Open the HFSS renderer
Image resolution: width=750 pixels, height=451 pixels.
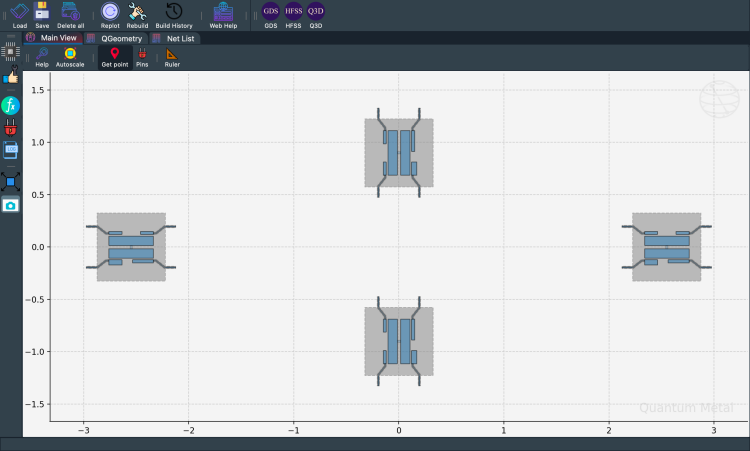(293, 15)
